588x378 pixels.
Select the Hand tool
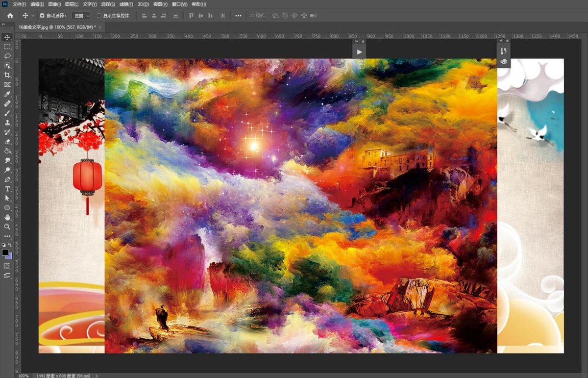pyautogui.click(x=7, y=217)
